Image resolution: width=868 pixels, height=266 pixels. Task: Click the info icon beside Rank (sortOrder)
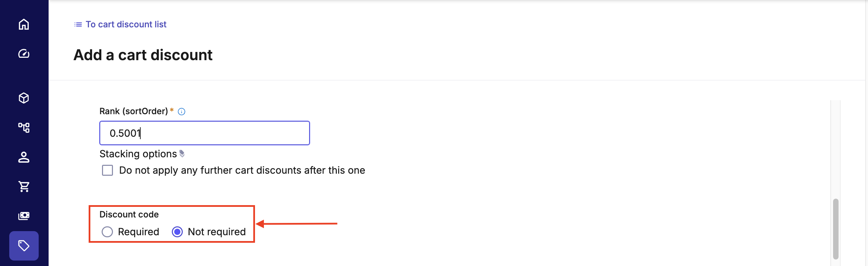pos(182,112)
